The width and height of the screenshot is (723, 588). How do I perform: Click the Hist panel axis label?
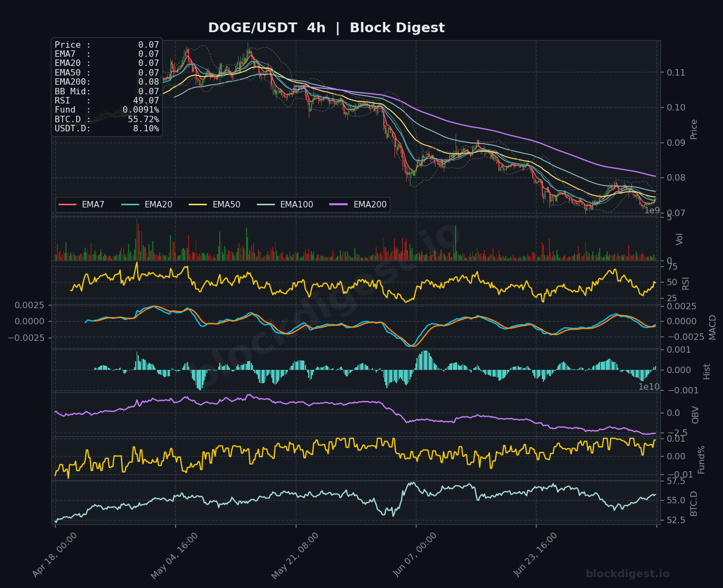point(706,371)
